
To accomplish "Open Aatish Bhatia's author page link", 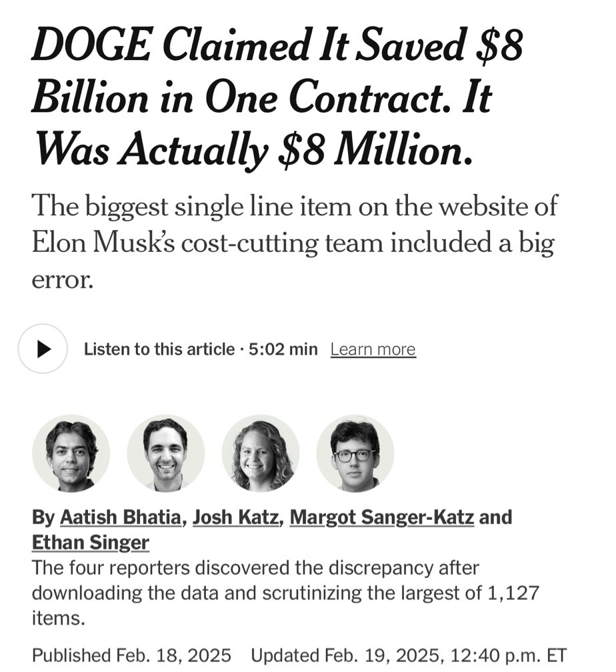I will (121, 517).
